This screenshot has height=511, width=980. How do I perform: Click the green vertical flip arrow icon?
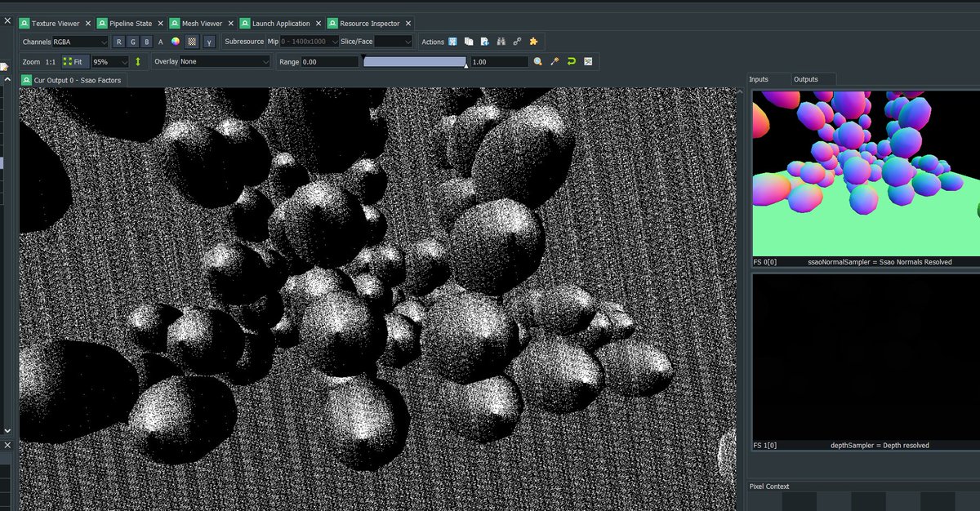pos(138,61)
